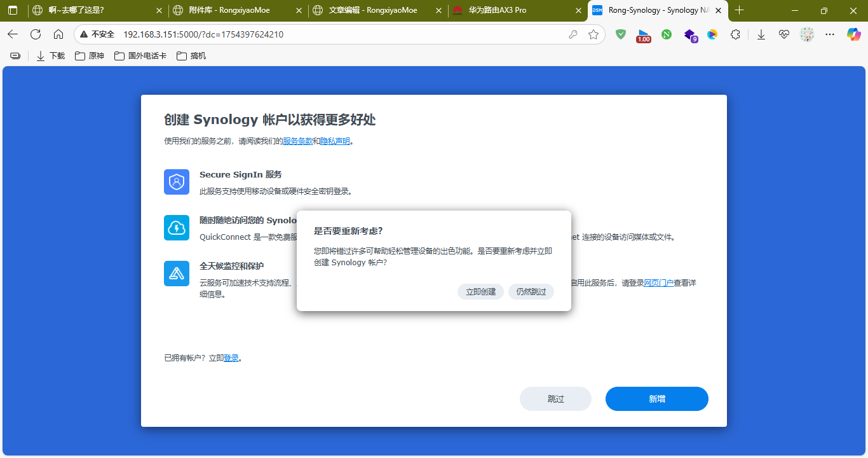Screen dimensions: 868x458
Task: Open the green N extension icon
Action: point(667,34)
